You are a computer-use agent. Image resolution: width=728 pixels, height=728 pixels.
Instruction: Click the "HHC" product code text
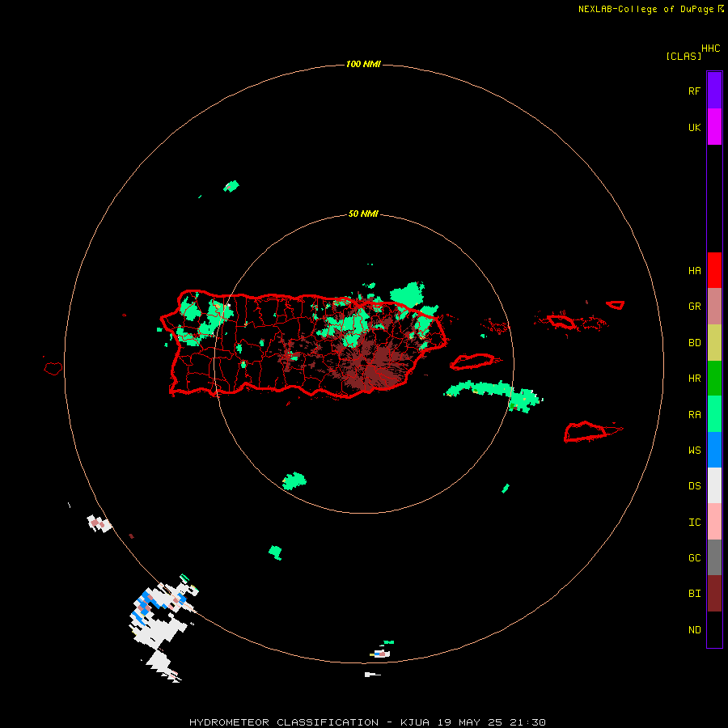(711, 49)
